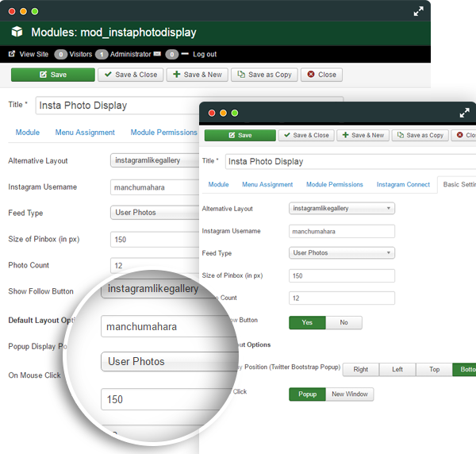
Task: Set Show Follow Button to No
Action: [x=344, y=322]
